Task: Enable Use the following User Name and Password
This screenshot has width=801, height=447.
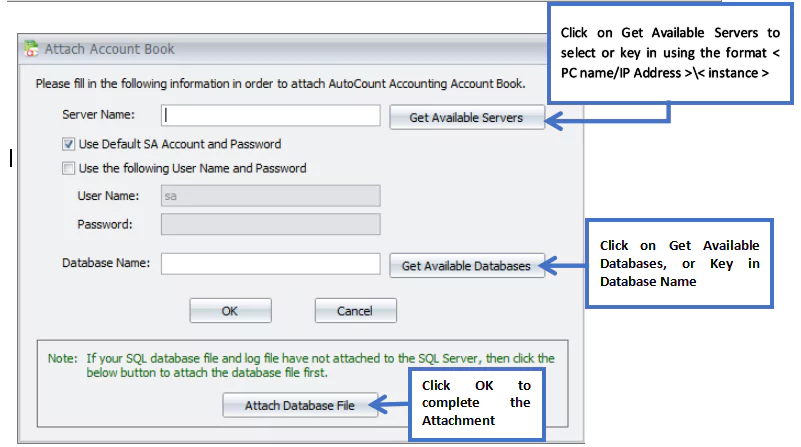Action: (68, 168)
